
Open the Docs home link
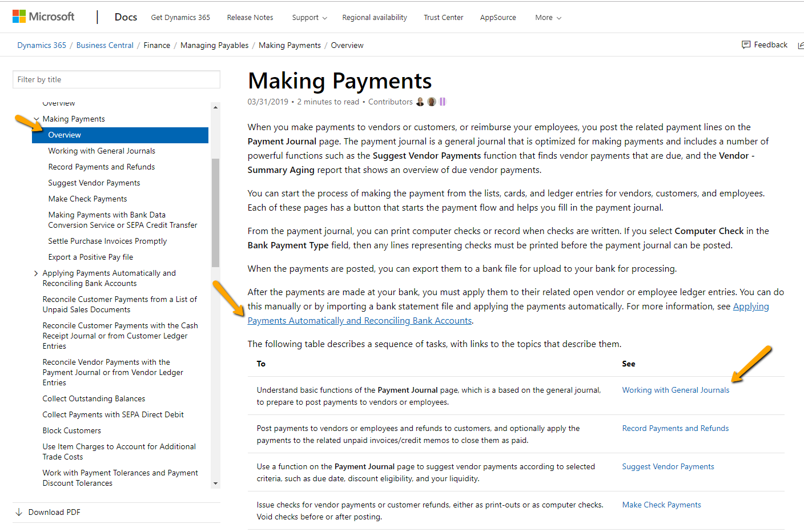point(126,17)
